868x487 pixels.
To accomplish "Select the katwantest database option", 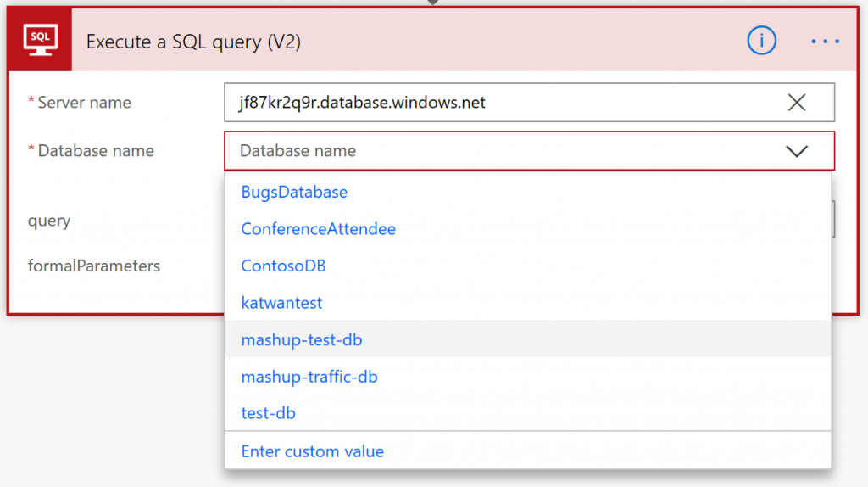I will (x=281, y=303).
